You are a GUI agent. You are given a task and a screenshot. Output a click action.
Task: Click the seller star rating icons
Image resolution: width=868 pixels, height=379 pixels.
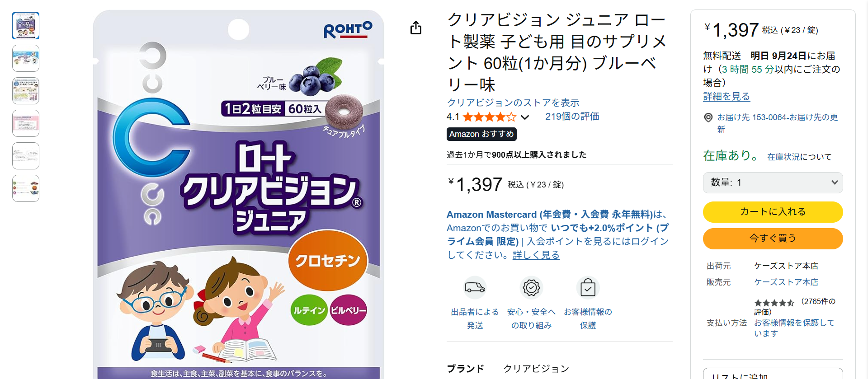(x=774, y=303)
